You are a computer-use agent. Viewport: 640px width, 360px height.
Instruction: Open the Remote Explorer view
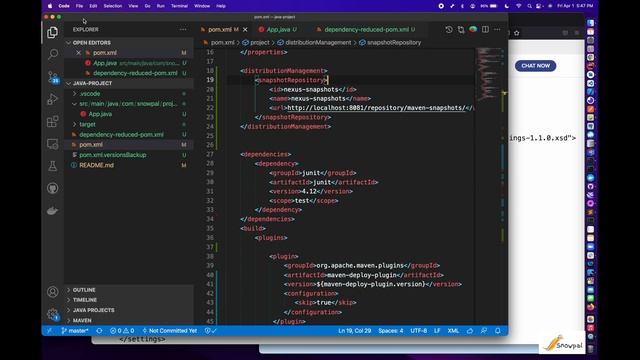click(53, 144)
